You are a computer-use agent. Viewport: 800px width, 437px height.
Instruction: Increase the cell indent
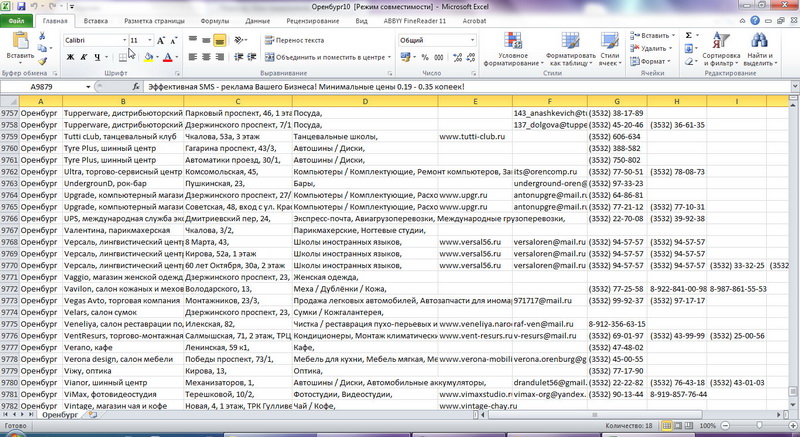(x=252, y=57)
